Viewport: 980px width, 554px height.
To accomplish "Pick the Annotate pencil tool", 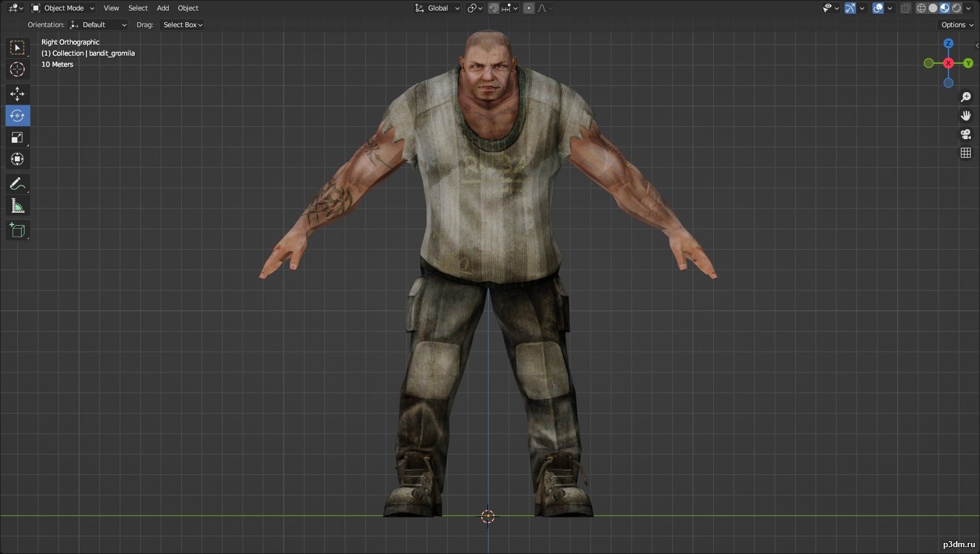I will tap(17, 184).
